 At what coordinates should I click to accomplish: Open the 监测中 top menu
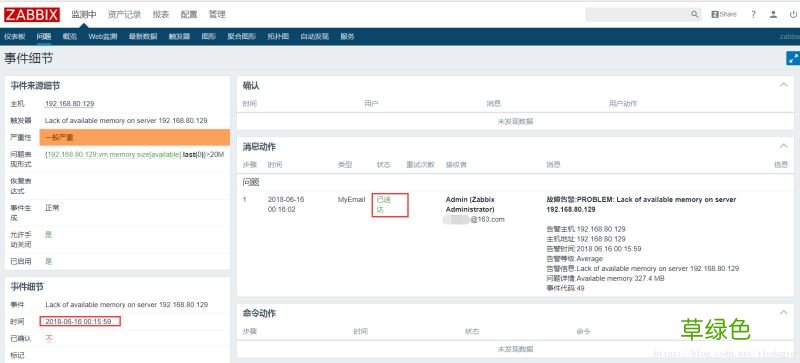click(x=84, y=14)
